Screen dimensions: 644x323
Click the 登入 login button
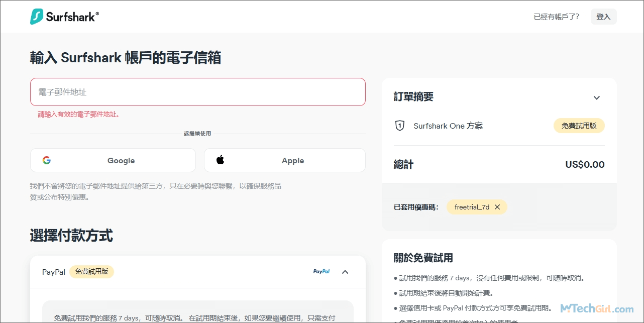coord(603,17)
